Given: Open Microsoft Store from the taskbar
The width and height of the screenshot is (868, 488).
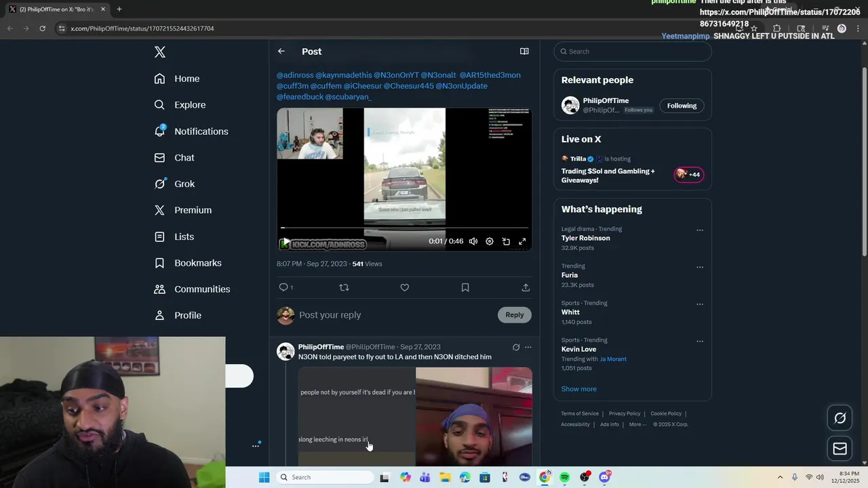Looking at the screenshot, I should point(485,477).
